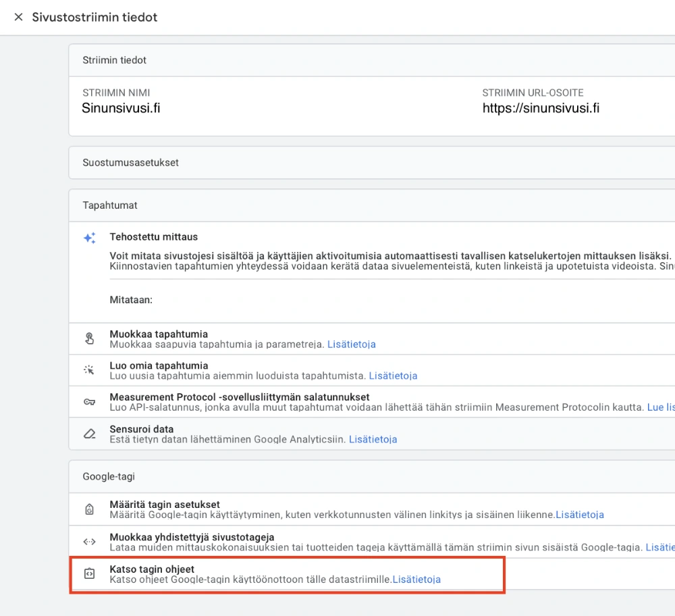
Task: Open Muokkaa tapahtumia row
Action: (372, 339)
